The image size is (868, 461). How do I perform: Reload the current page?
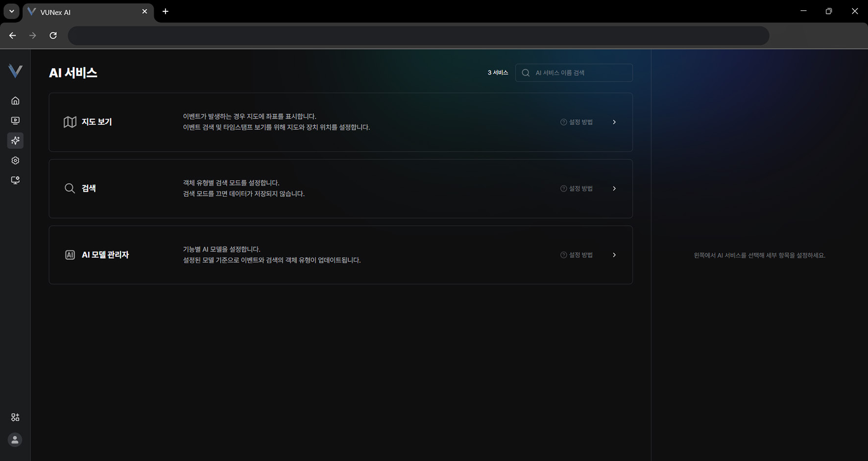click(x=53, y=35)
